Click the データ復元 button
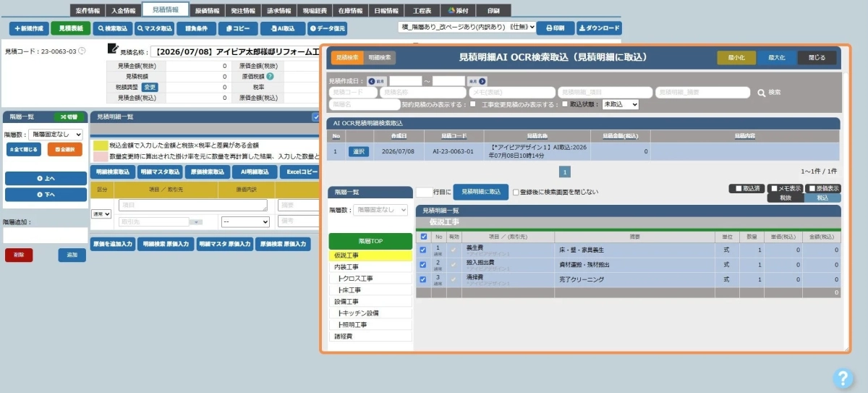Image resolution: width=868 pixels, height=393 pixels. pyautogui.click(x=328, y=28)
